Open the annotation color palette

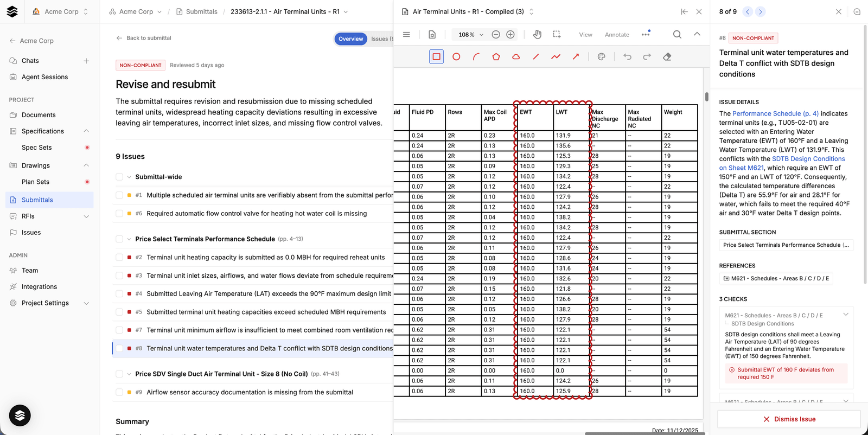602,56
